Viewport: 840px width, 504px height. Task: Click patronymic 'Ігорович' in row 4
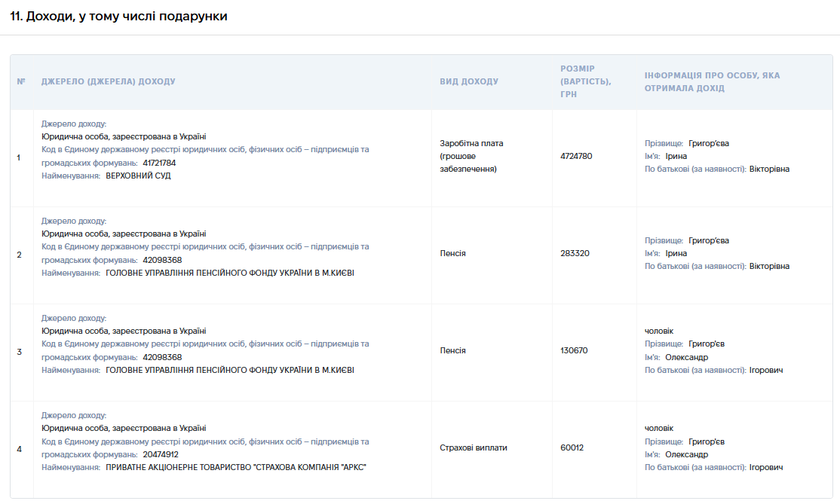765,467
